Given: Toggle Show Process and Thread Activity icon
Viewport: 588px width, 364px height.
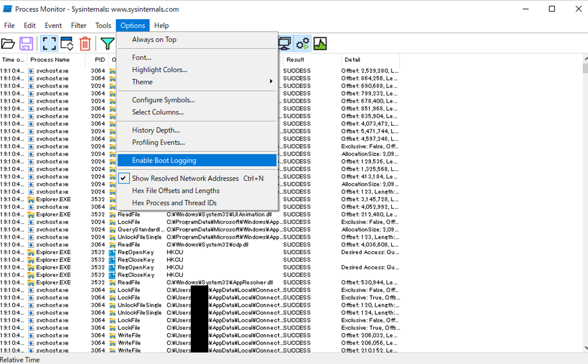Looking at the screenshot, I should (303, 44).
